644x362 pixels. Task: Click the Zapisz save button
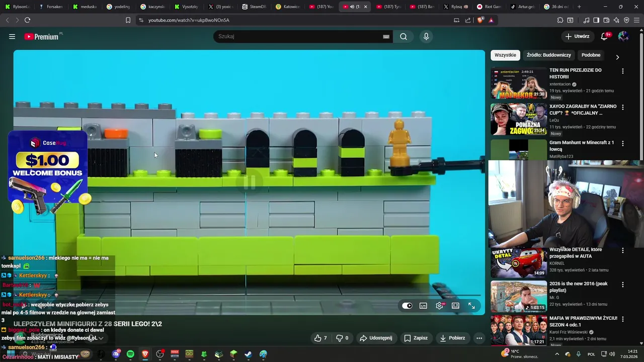(416, 338)
